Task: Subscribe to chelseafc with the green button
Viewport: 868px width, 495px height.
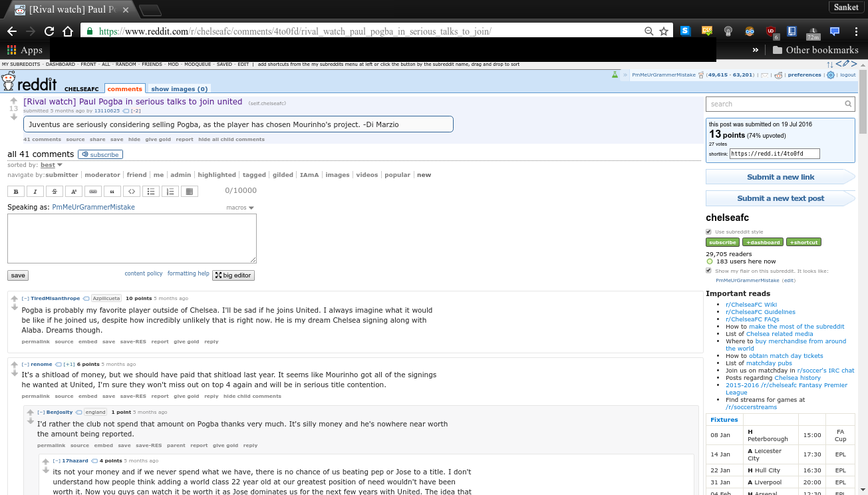Action: [722, 242]
